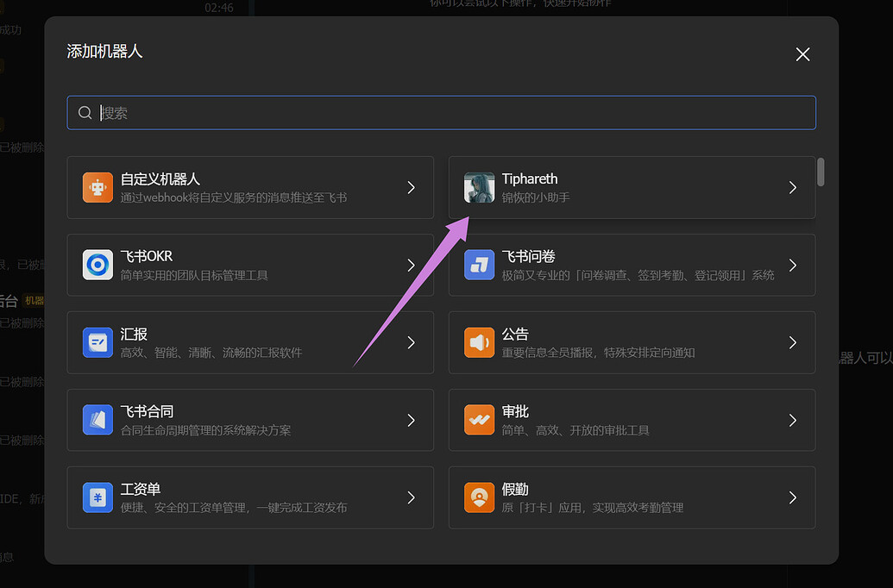Select the 公告 title text
893x588 pixels.
point(515,334)
